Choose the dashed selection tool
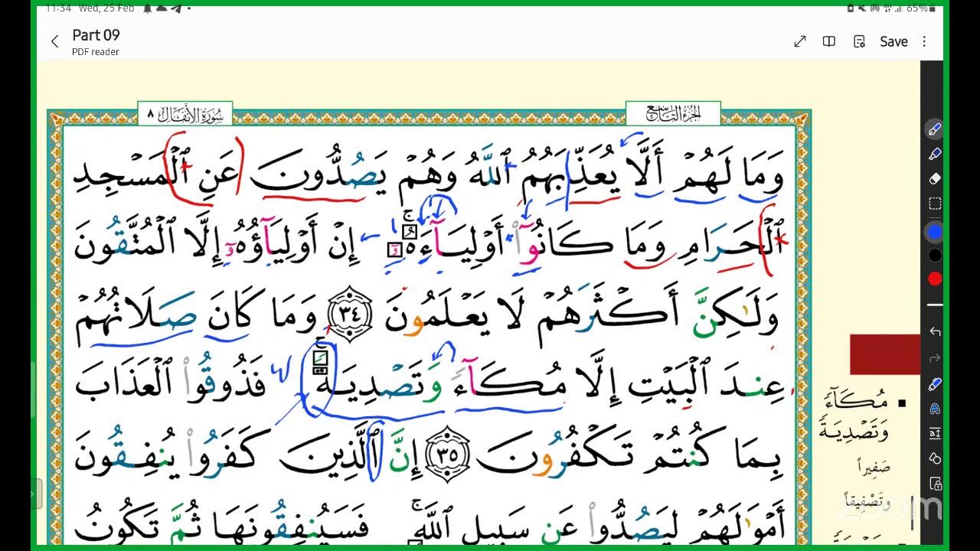This screenshot has height=551, width=980. point(935,204)
